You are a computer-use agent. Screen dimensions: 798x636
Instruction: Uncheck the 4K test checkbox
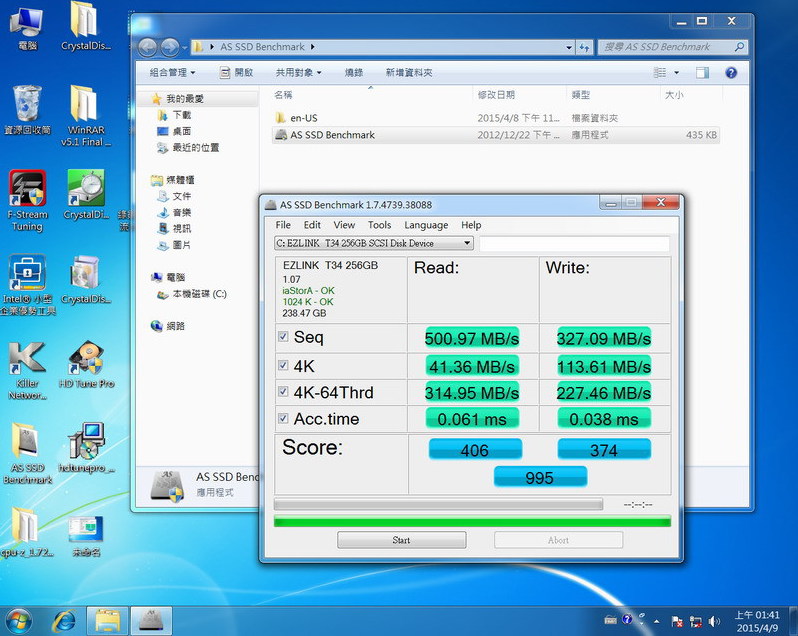point(283,365)
